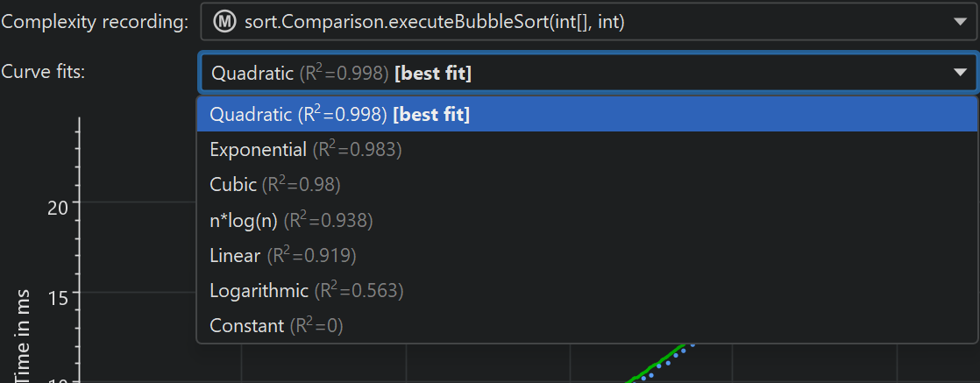Pick the n*log(n) curve fit
Screen dimensions: 980x383
(291, 221)
